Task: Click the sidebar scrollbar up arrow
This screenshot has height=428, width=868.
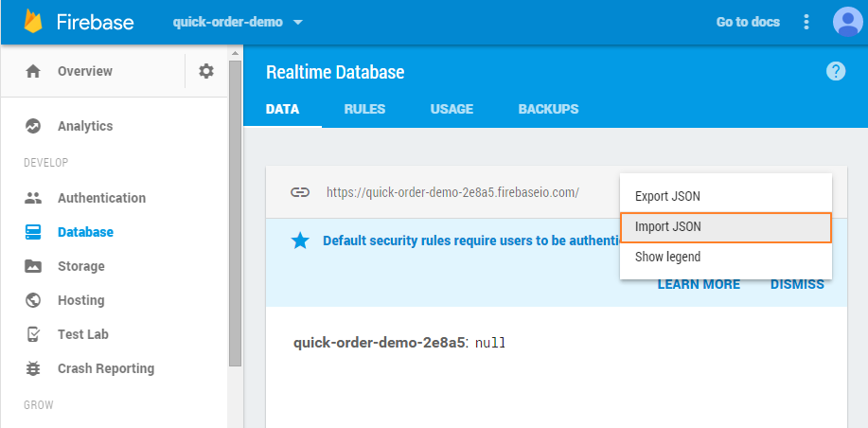Action: point(235,53)
